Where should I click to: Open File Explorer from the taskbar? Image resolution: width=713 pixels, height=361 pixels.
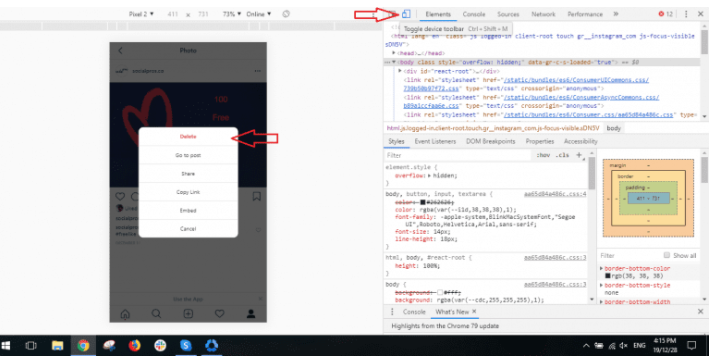[x=57, y=346]
